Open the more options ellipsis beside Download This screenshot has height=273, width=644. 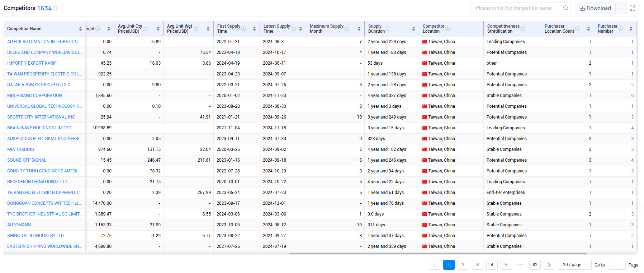point(621,8)
